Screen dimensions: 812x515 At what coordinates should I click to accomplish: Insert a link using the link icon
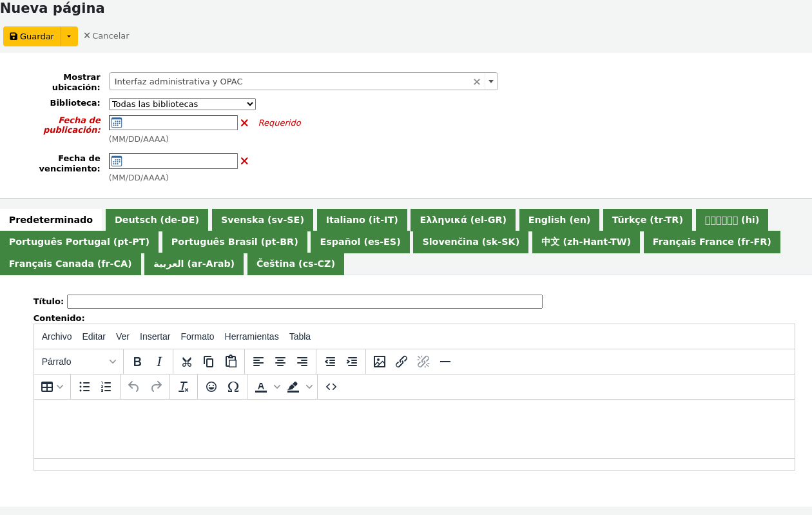pyautogui.click(x=401, y=362)
